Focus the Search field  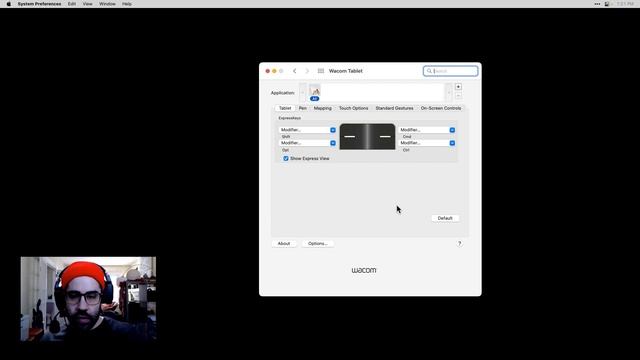click(451, 71)
